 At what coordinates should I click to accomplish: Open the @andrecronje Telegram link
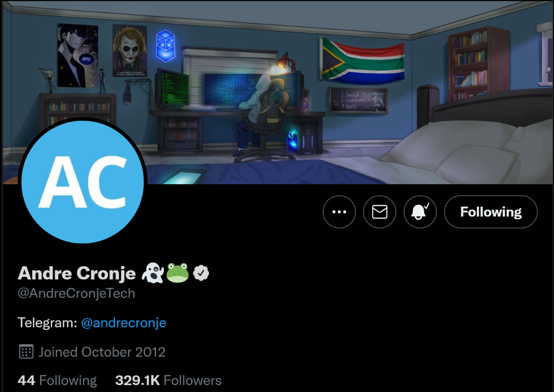123,323
